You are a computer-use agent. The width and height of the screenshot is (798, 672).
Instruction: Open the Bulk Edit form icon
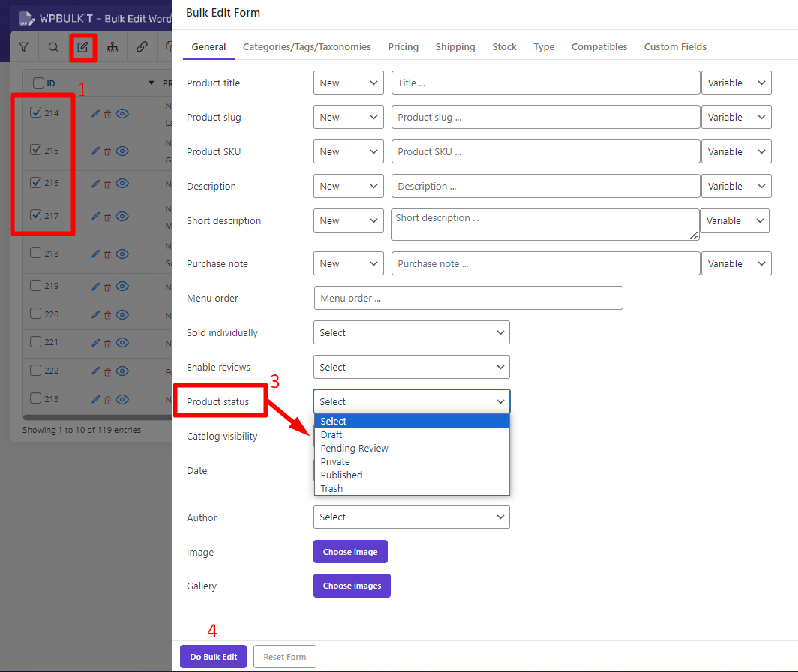point(83,46)
